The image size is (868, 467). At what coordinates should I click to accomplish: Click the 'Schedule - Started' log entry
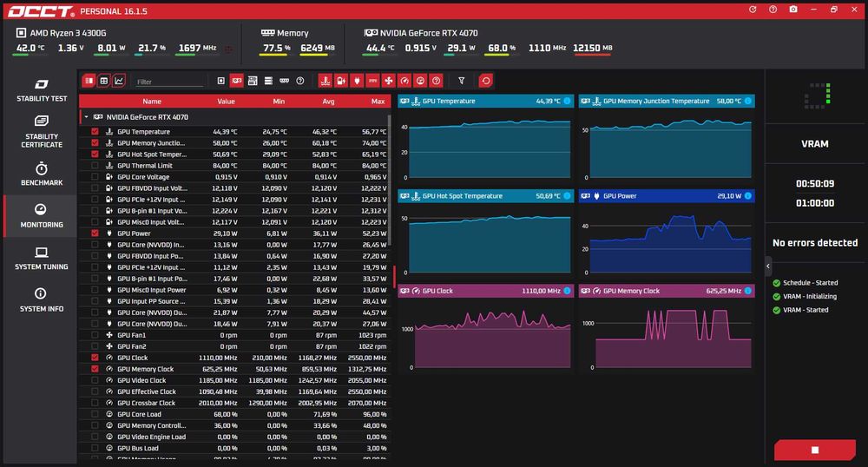(x=805, y=283)
